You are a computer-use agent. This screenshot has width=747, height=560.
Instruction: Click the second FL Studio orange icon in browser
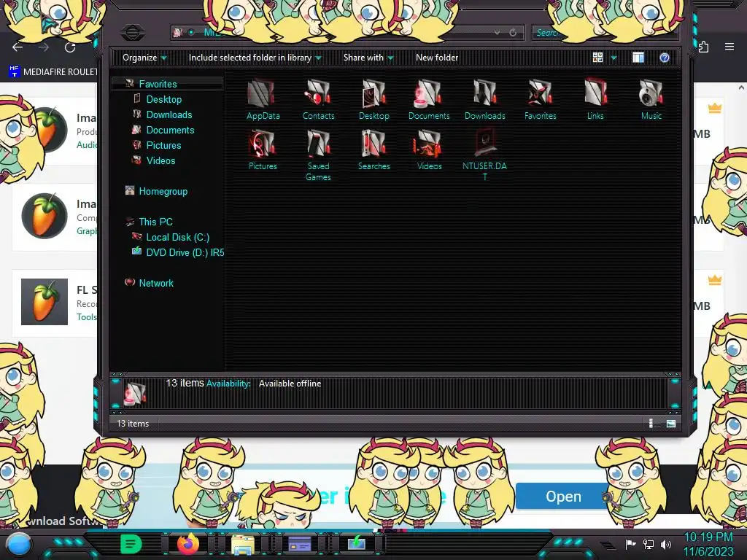[44, 216]
